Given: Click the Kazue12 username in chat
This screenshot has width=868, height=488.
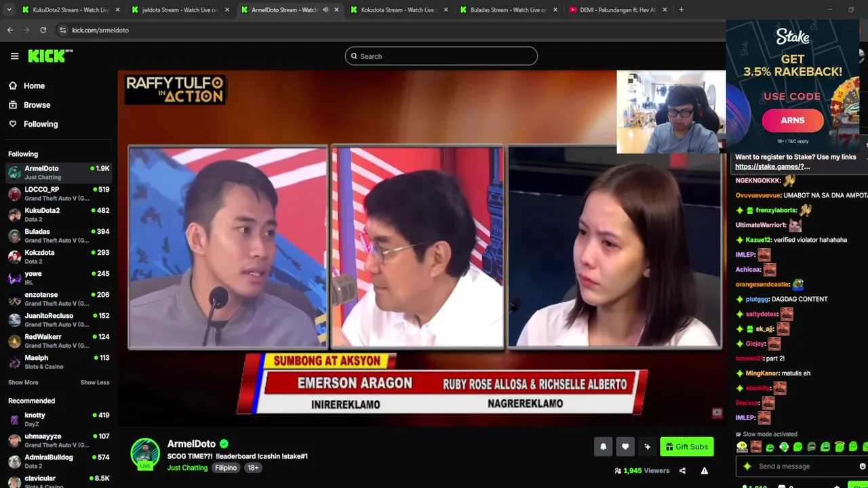Looking at the screenshot, I should [758, 240].
